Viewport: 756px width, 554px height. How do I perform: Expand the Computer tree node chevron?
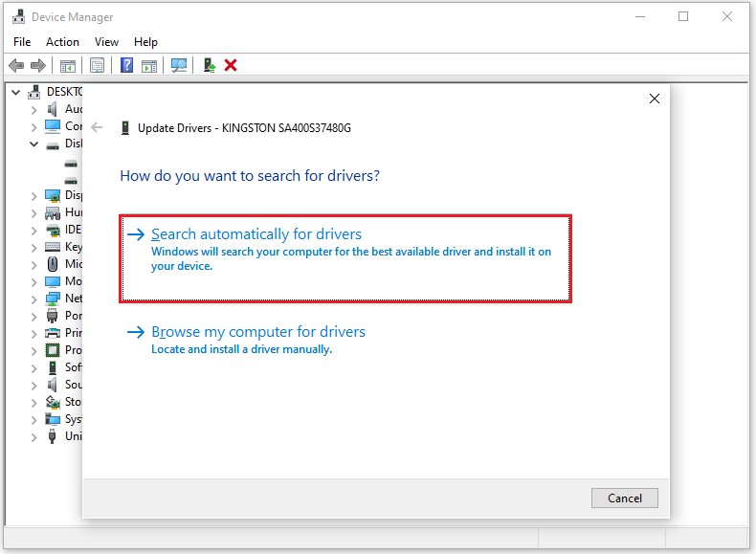tap(33, 127)
